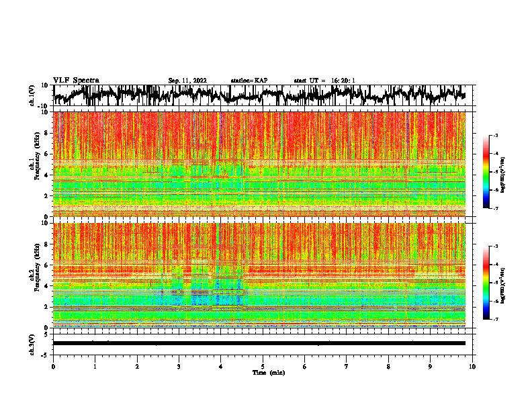This screenshot has height=411, width=532.
Task: Click the time axis tick label "8"
Action: coord(388,367)
